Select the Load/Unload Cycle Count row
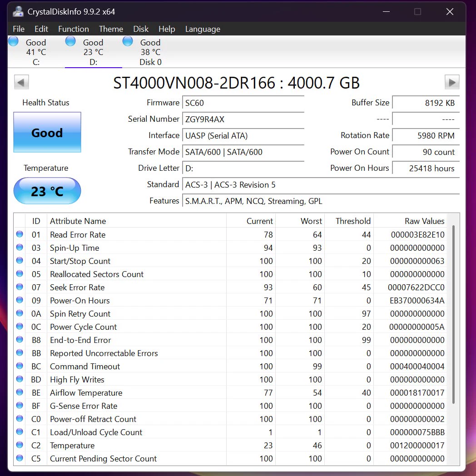Screen dimensions: 476x476 coord(231,432)
